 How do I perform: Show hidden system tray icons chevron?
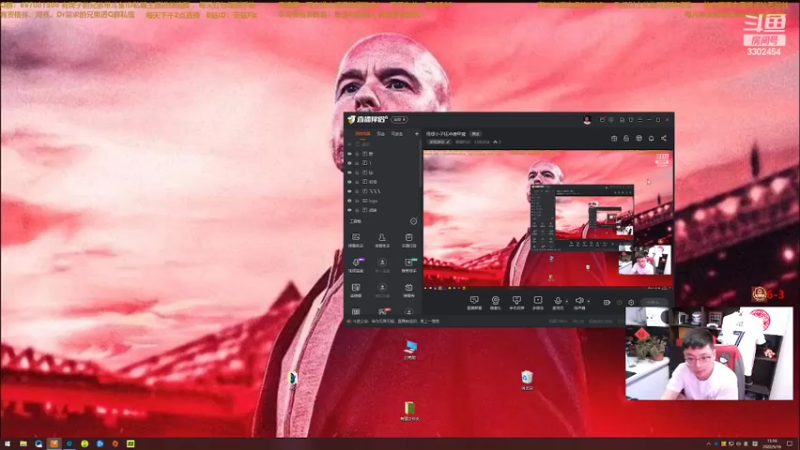[x=708, y=444]
